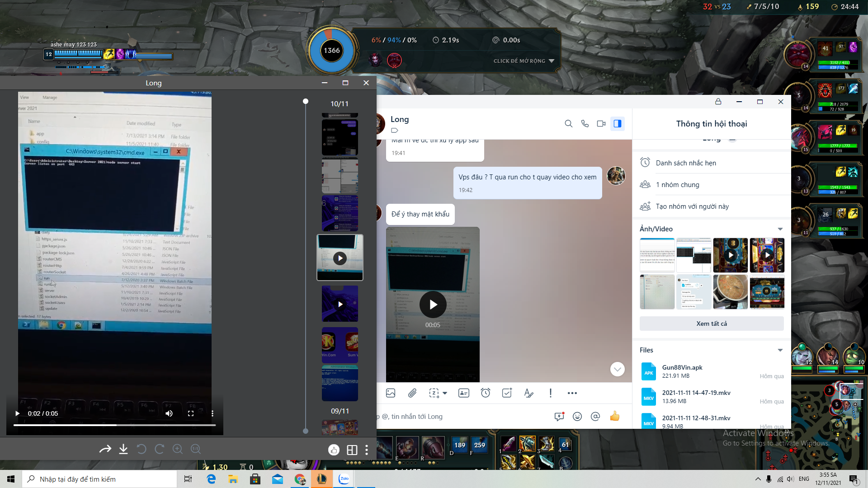Open the screenshot tool dropdown arrow
The height and width of the screenshot is (488, 868).
[x=445, y=393]
